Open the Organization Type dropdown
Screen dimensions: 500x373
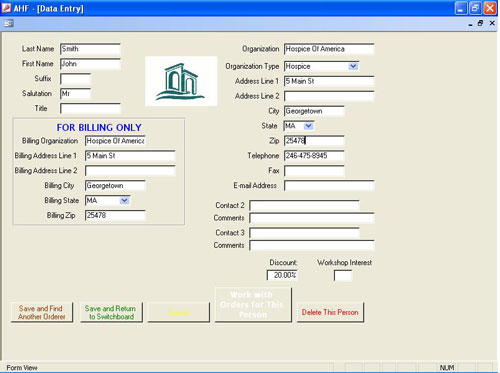(x=353, y=66)
